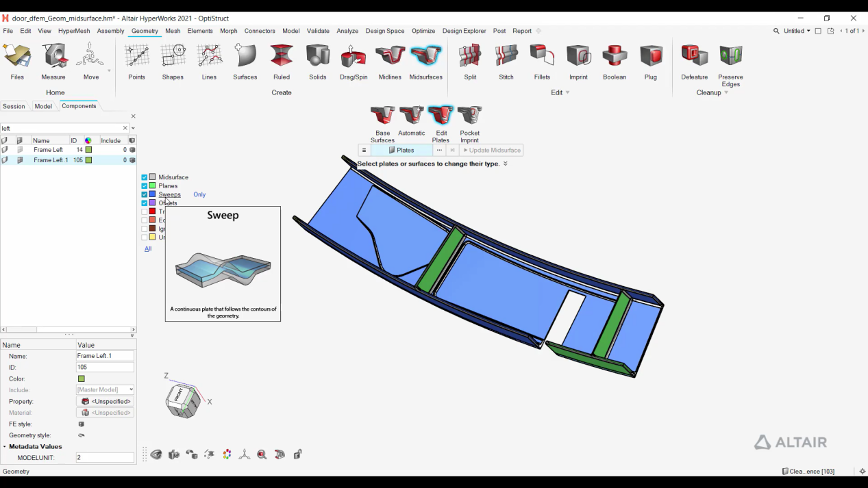Open the search filter options dropdown
Screen dimensions: 868x488
point(133,128)
